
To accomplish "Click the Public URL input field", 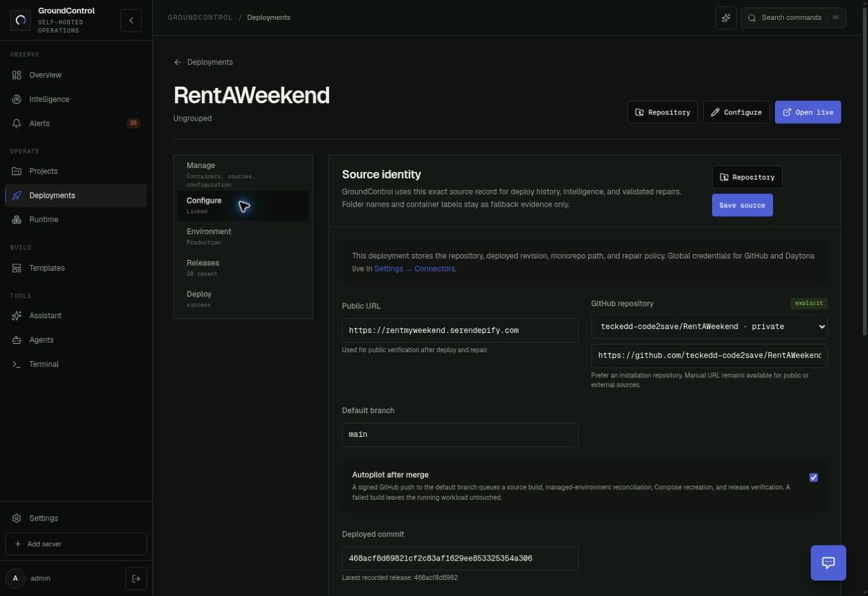I will click(x=460, y=330).
